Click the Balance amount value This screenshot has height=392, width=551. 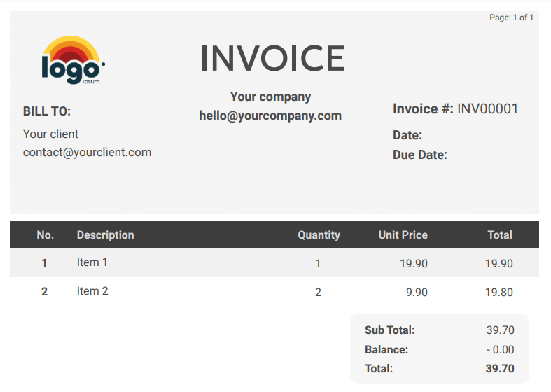[x=500, y=349]
